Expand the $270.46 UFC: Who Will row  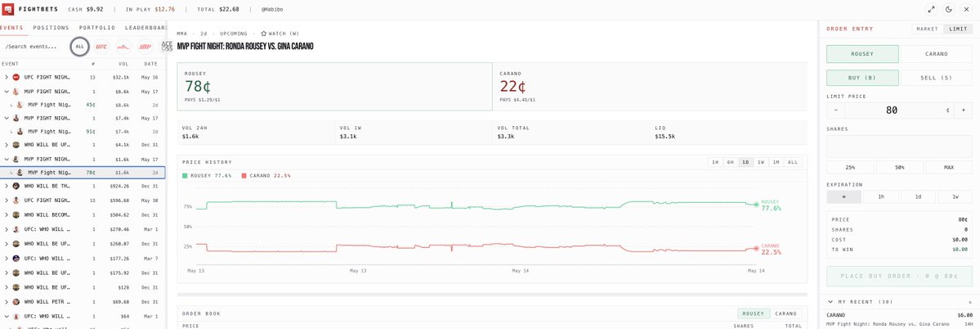coord(7,229)
